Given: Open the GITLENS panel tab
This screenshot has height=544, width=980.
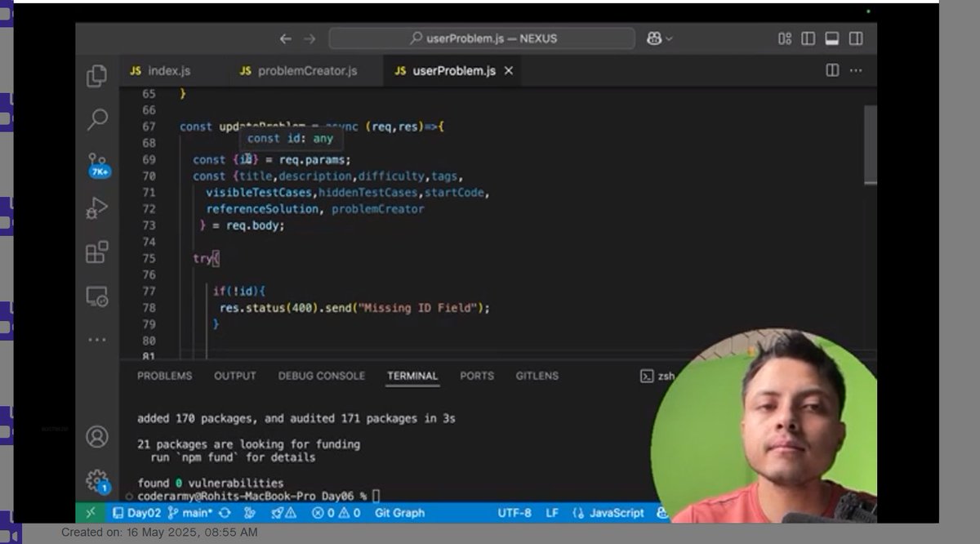Looking at the screenshot, I should click(x=537, y=376).
